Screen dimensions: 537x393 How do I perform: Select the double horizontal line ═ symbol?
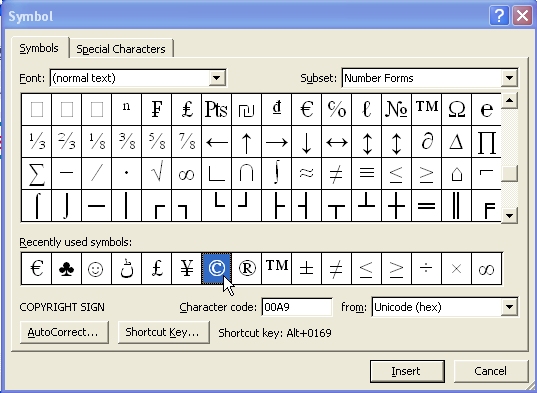426,206
